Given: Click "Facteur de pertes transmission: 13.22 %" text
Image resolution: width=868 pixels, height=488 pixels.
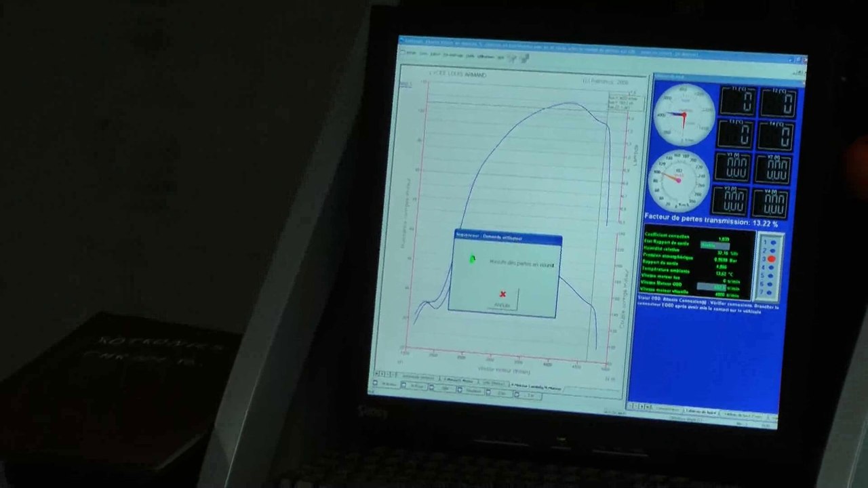Looking at the screenshot, I should coord(711,222).
